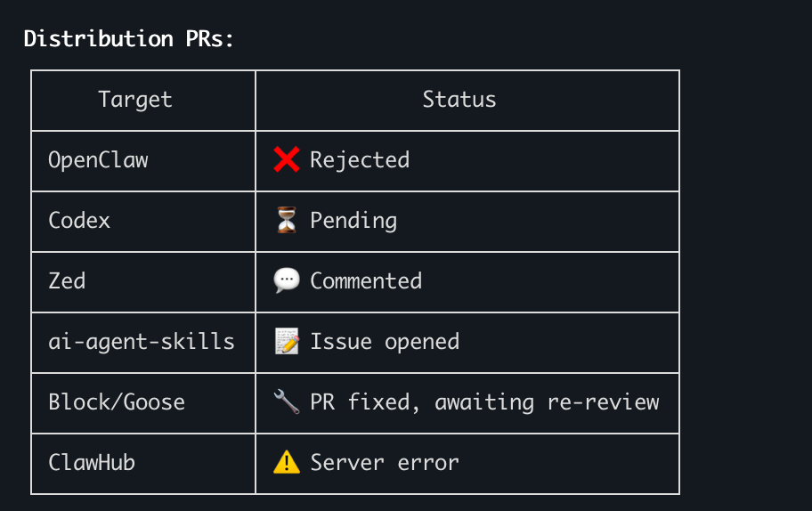Click the wrench PR fixed icon

click(287, 401)
